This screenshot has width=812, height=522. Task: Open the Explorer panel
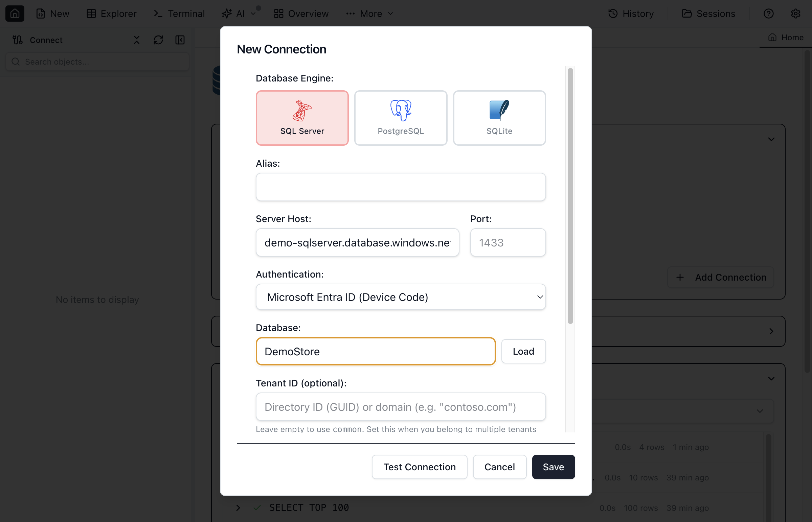tap(111, 14)
